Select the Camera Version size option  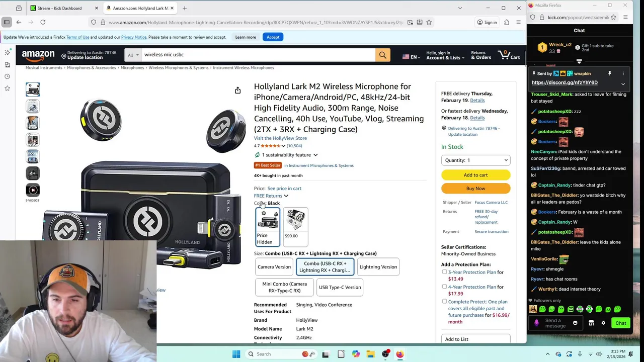[x=274, y=267]
